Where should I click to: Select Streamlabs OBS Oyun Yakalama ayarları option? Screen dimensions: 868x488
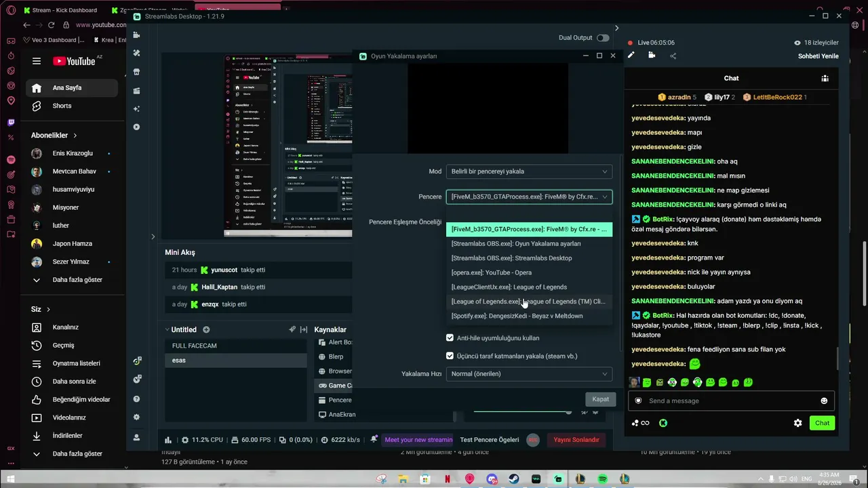(529, 244)
